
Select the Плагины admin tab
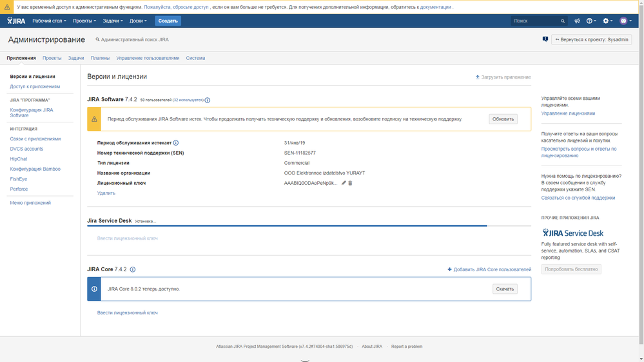(x=100, y=58)
